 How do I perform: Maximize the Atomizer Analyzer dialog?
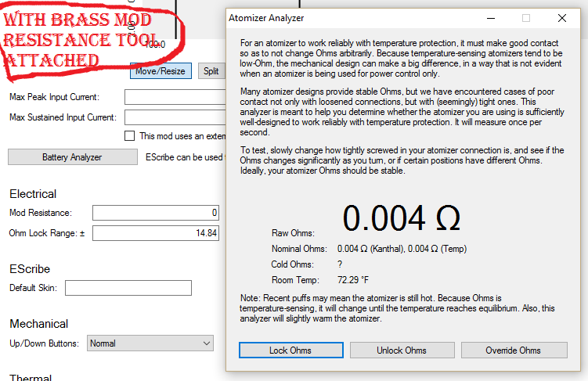point(526,17)
